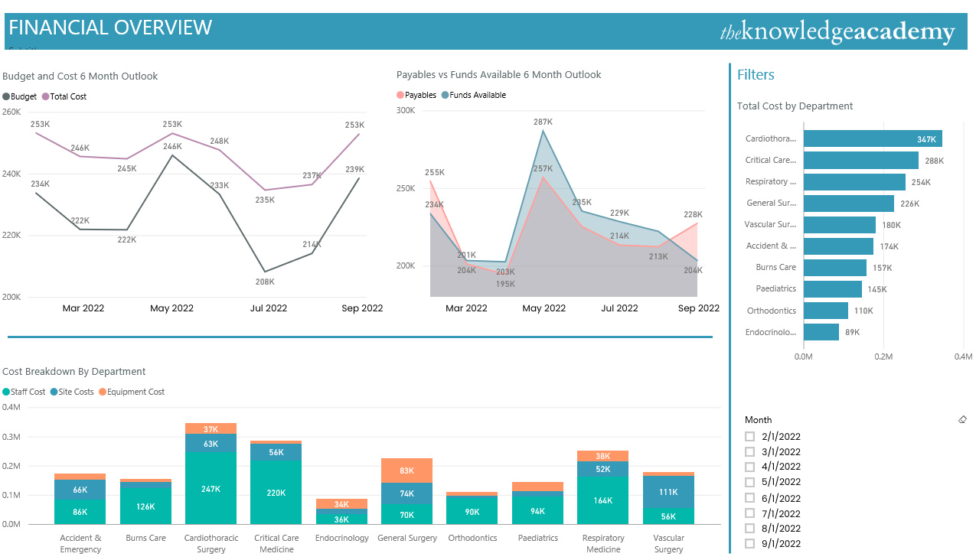Click the FINANCIAL OVERVIEW title
The image size is (976, 560).
click(x=110, y=27)
